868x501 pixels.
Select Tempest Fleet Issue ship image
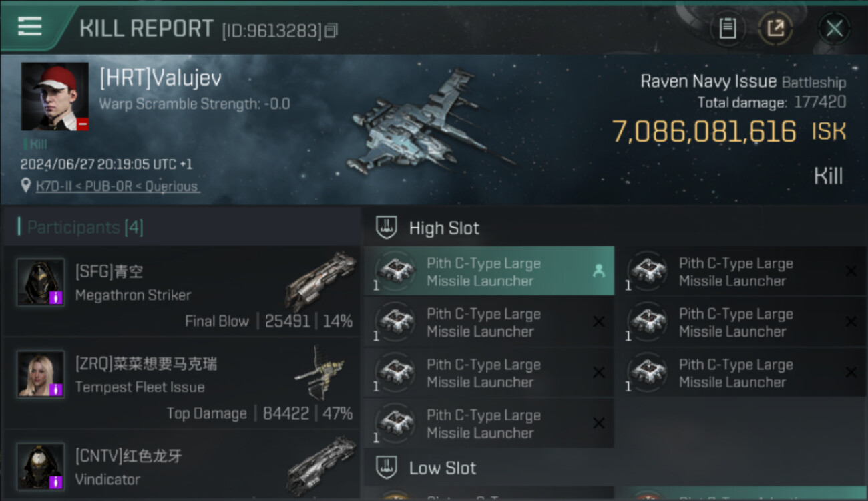click(320, 371)
